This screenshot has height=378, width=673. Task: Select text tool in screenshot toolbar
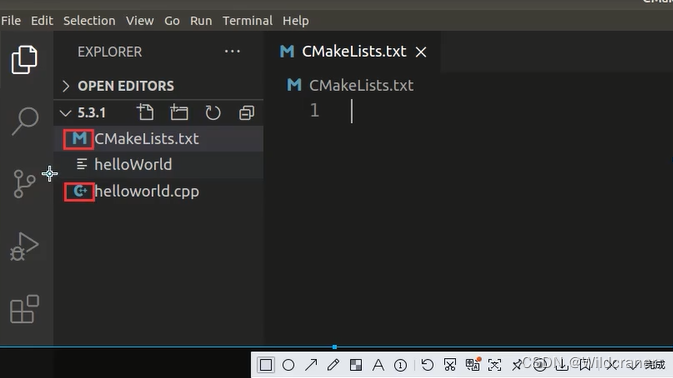378,365
